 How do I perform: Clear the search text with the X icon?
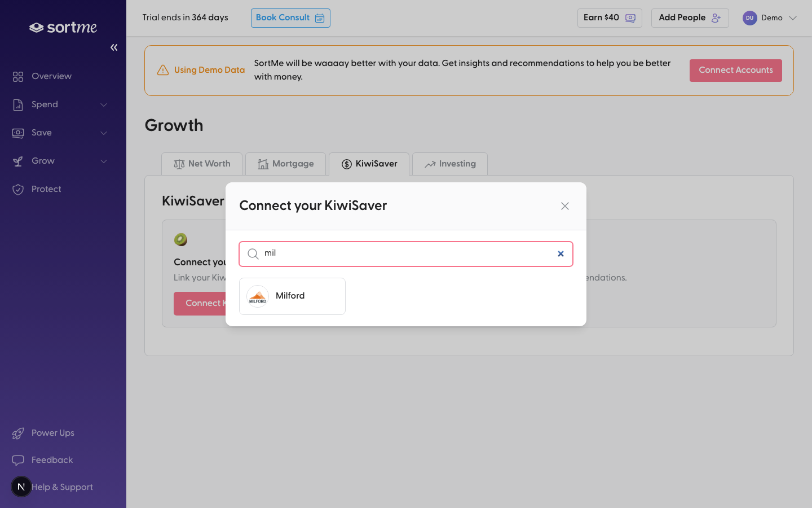point(561,254)
